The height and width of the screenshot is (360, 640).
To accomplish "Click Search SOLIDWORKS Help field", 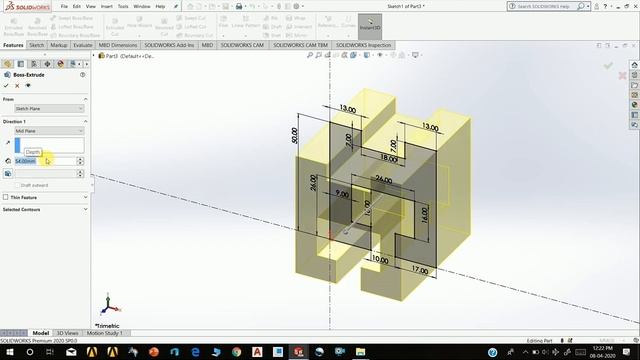I will click(x=546, y=7).
